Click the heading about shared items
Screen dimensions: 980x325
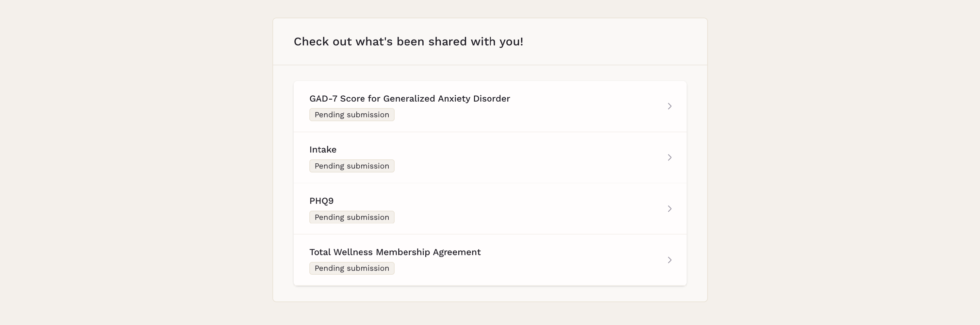point(408,41)
